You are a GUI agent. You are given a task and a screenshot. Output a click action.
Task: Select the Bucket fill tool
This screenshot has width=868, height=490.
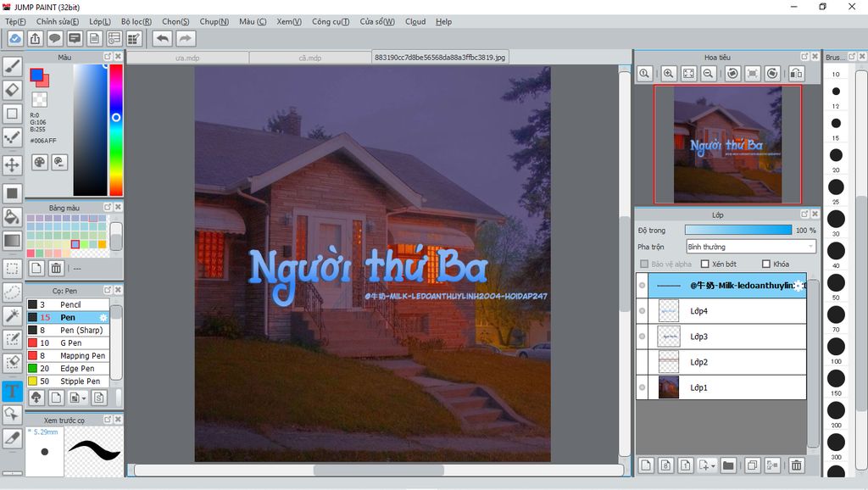(x=12, y=217)
